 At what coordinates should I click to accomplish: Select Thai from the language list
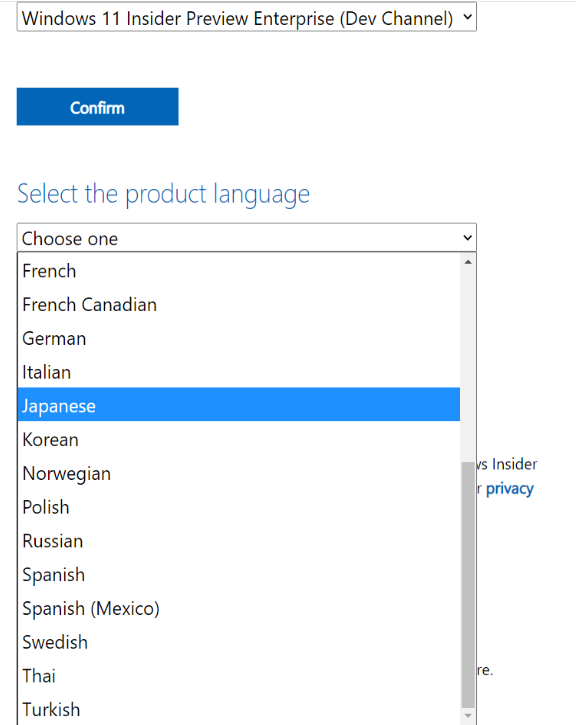239,676
